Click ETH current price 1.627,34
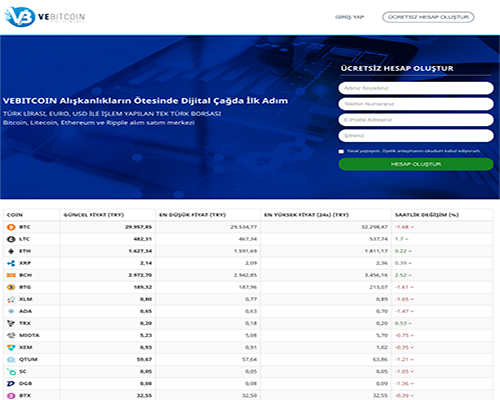The height and width of the screenshot is (400, 500). click(140, 251)
